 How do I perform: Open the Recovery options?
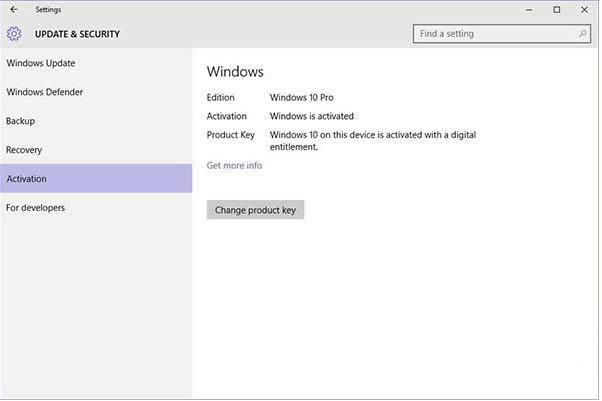pyautogui.click(x=24, y=150)
